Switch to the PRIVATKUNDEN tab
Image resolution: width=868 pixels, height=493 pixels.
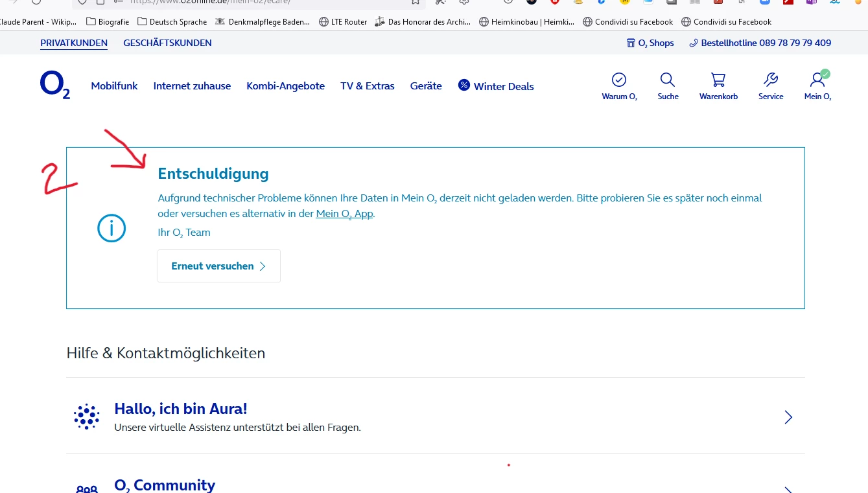pyautogui.click(x=74, y=43)
